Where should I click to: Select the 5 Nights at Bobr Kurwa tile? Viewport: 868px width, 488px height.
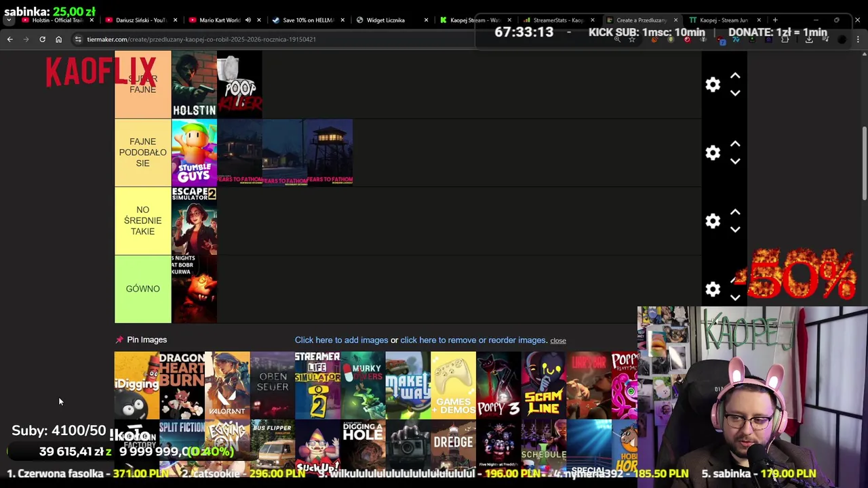[194, 289]
